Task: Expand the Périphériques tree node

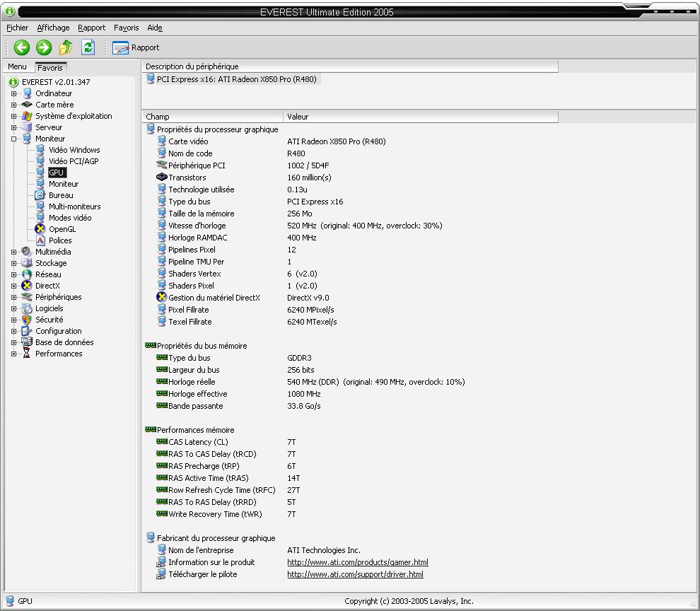Action: (x=14, y=298)
